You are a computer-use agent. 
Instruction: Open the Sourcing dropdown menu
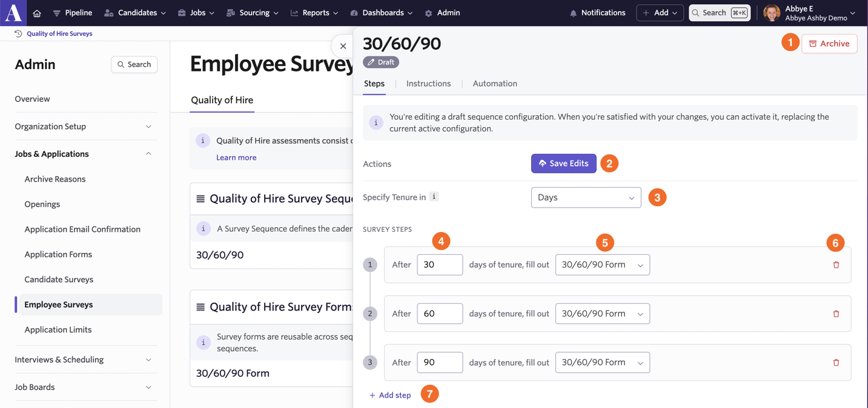pos(253,13)
